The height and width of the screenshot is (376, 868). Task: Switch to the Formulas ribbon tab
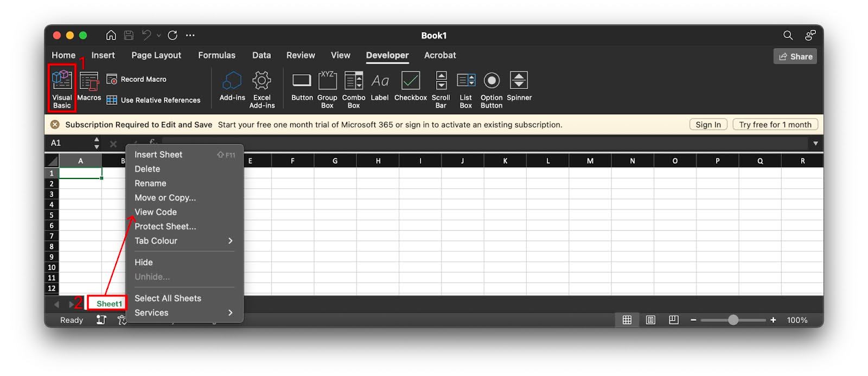[216, 55]
